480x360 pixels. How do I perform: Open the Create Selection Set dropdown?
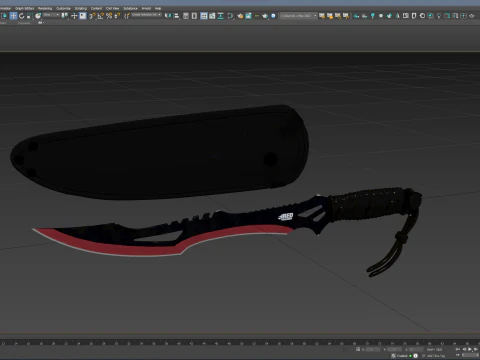[x=147, y=15]
